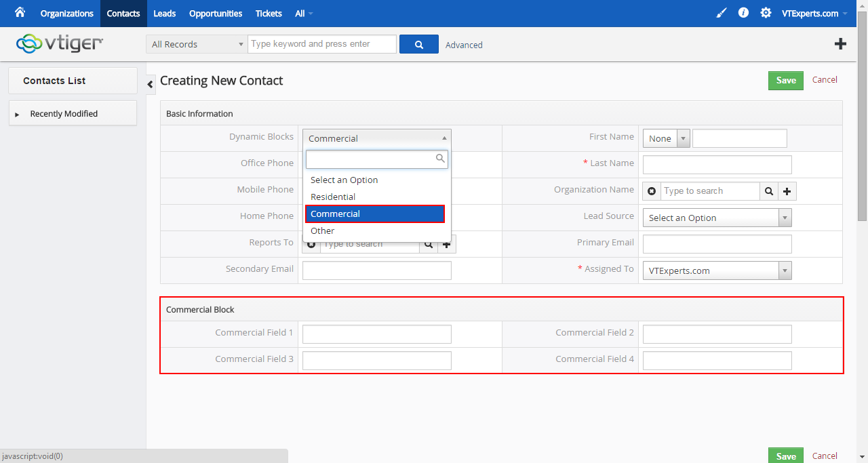Image resolution: width=868 pixels, height=463 pixels.
Task: Open the theme paintbrush icon
Action: pos(721,13)
